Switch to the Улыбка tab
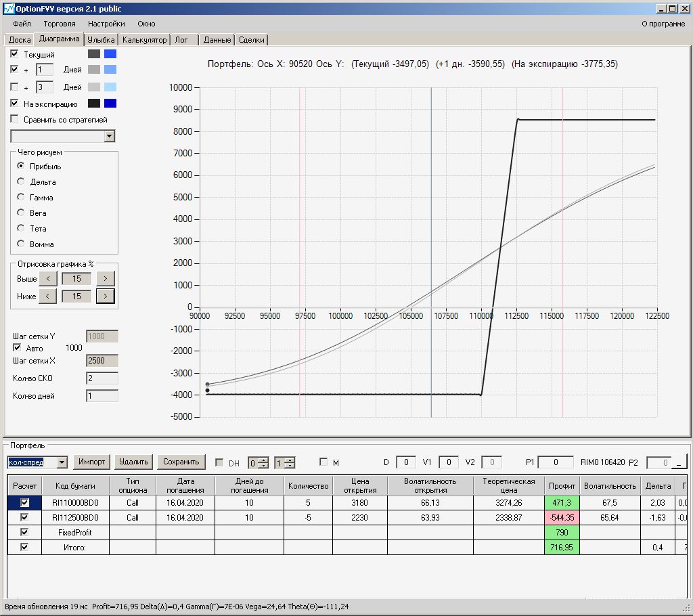Viewport: 693px width, 616px height. click(101, 40)
